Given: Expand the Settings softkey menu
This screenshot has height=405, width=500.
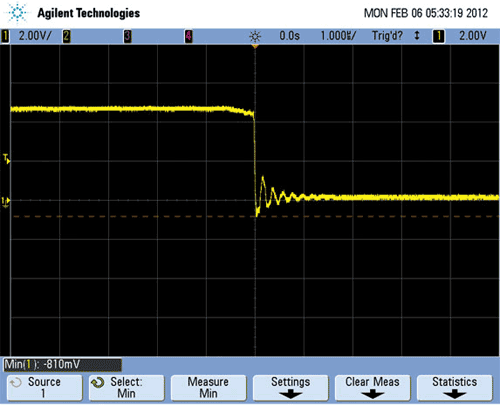Looking at the screenshot, I should point(291,387).
